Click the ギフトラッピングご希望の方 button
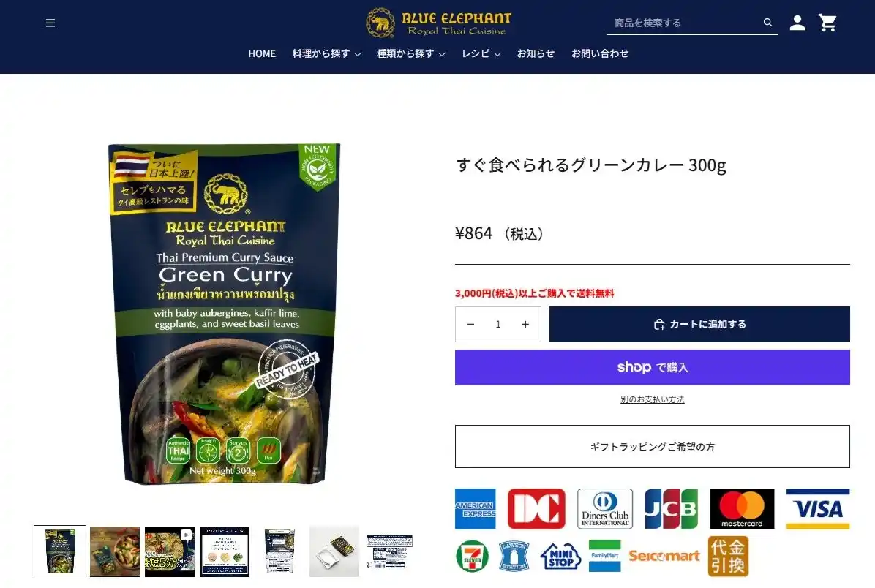This screenshot has width=875, height=588. click(x=653, y=446)
